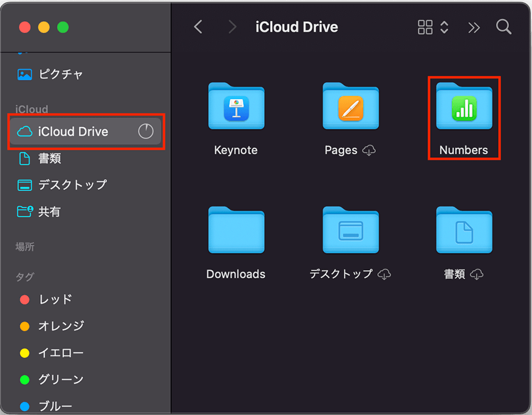This screenshot has height=415, width=532.
Task: Open the view mode up-down selector
Action: coord(445,27)
